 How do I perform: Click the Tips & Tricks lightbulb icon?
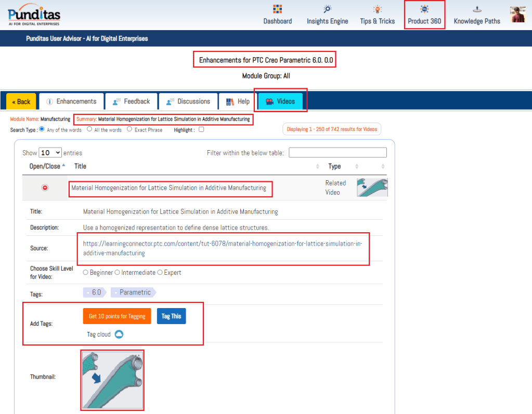377,9
